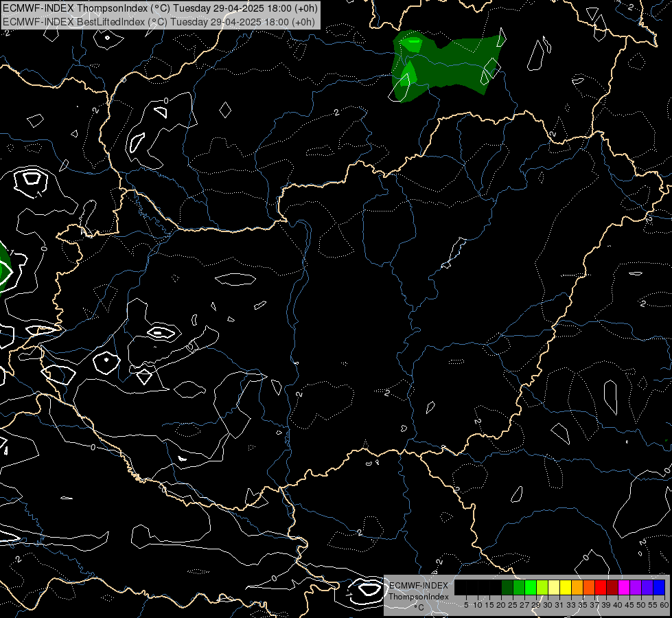Click the bright red 37-39 legend swatch

point(601,588)
